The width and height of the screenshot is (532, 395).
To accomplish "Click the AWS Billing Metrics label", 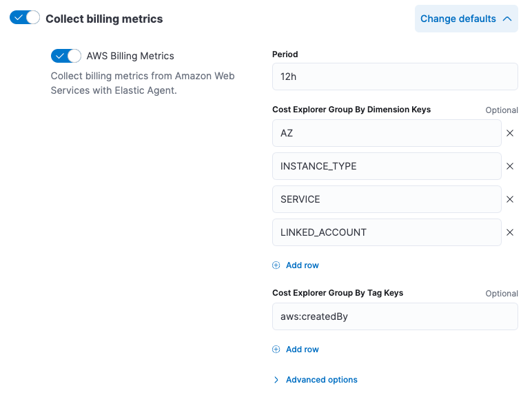I will pyautogui.click(x=130, y=56).
